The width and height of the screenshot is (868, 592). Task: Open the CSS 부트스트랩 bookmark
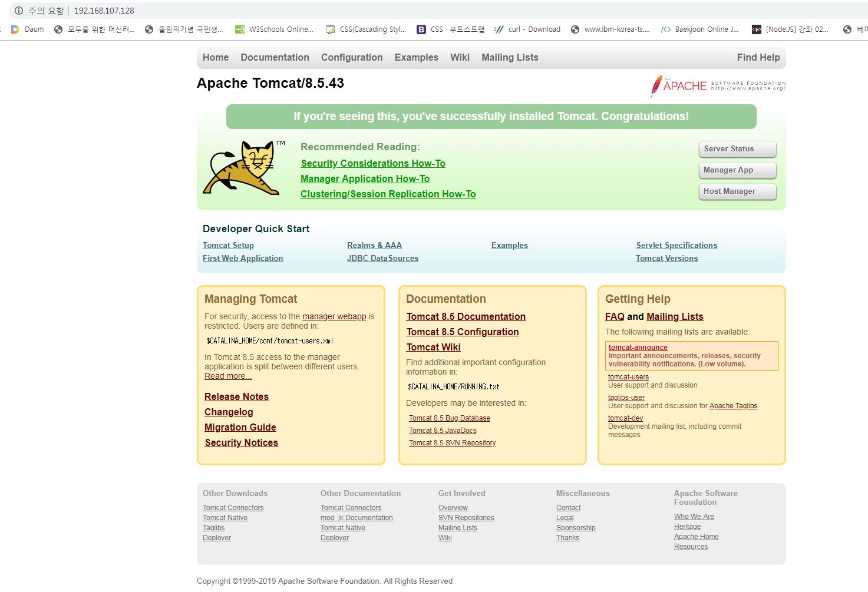pyautogui.click(x=451, y=29)
